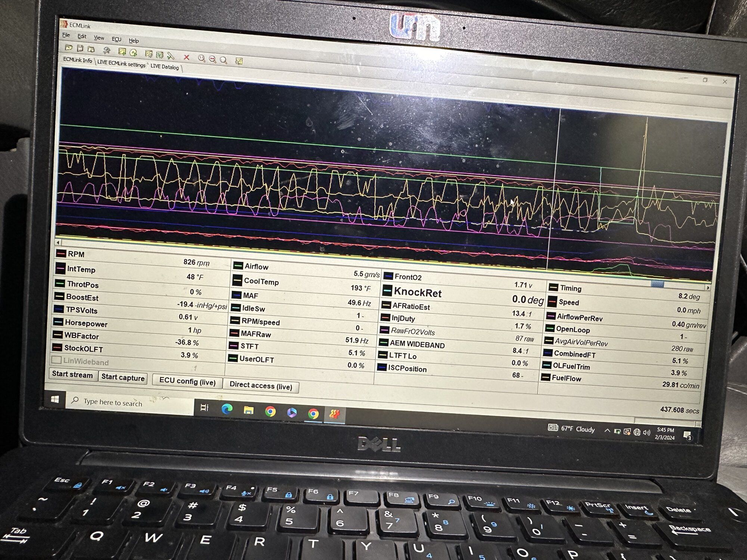Click the ISCPosition label
This screenshot has width=747, height=560.
pos(407,368)
